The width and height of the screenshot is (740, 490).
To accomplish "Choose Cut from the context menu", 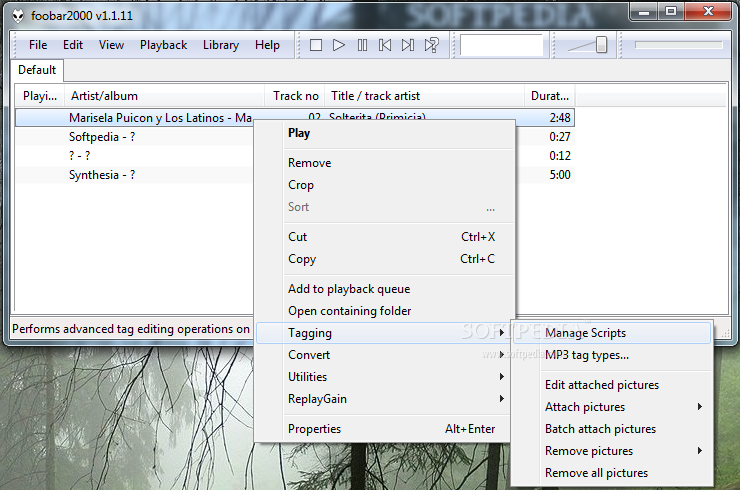I will (385, 237).
